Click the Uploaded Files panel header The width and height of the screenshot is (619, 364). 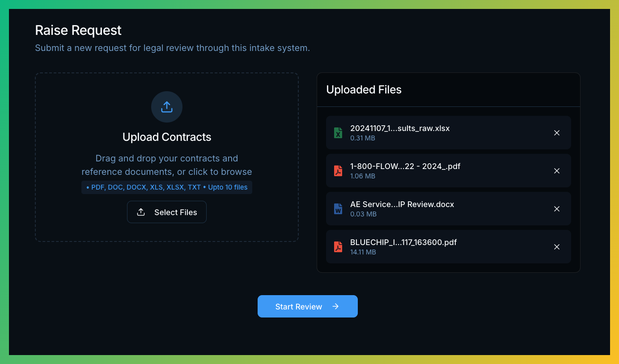(x=364, y=90)
